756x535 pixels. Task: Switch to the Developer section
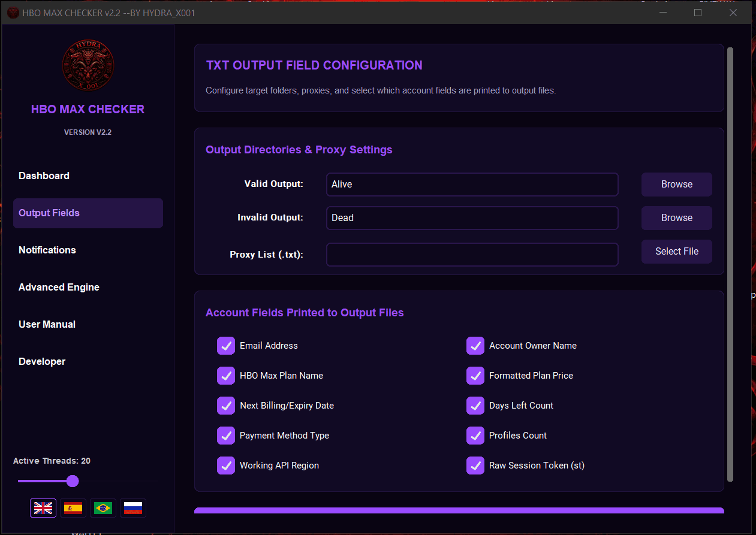[x=88, y=362]
